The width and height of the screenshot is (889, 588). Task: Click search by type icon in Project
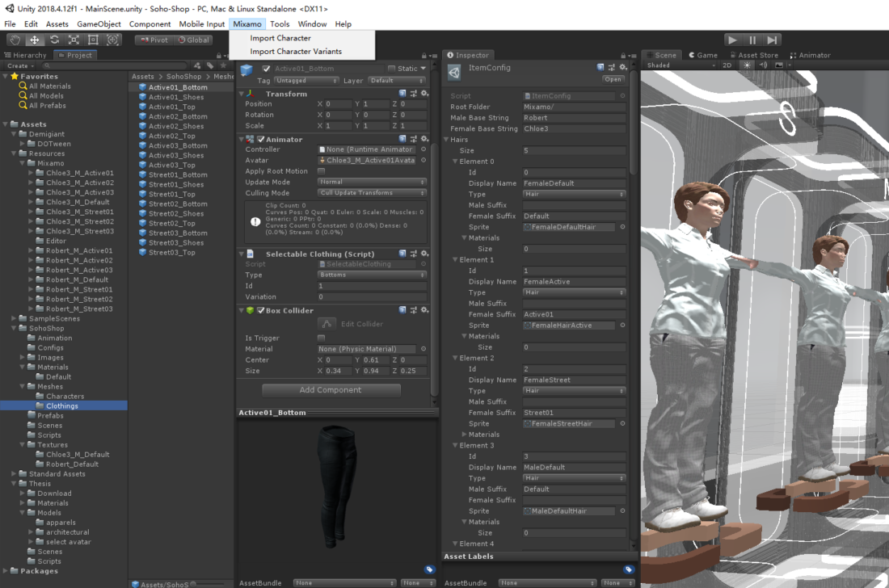tap(196, 65)
